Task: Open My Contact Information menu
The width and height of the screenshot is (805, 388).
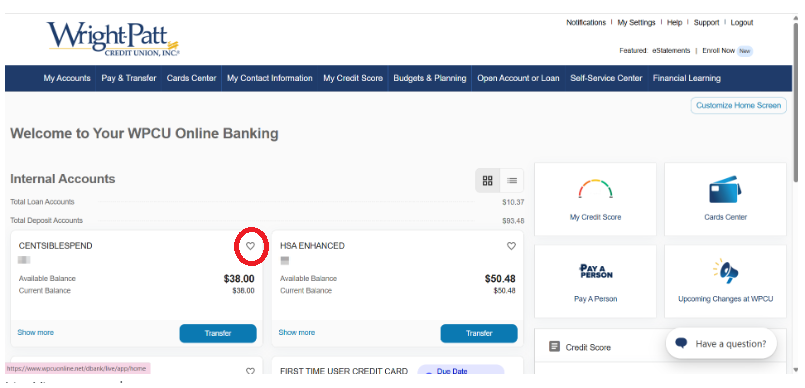Action: [x=270, y=78]
